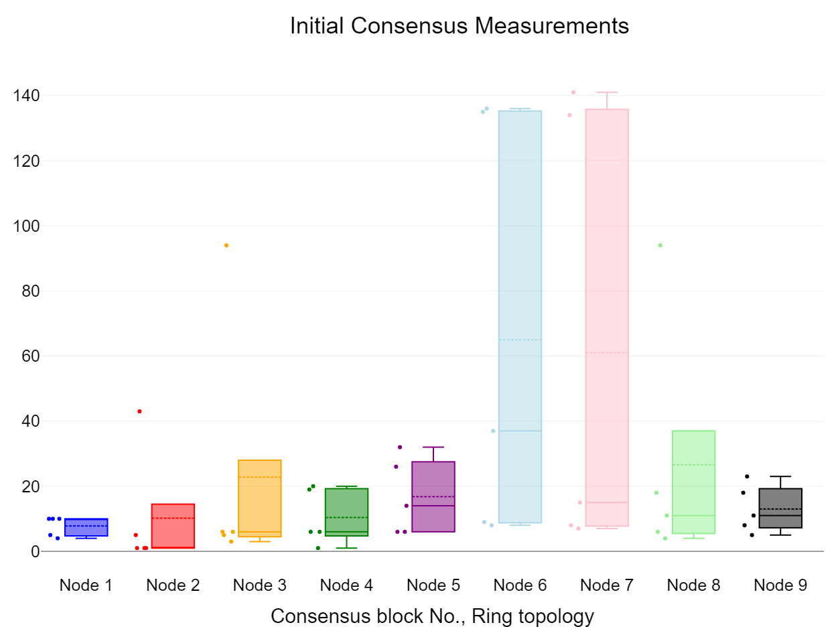
Task: Click the light green outlier point near 94
Action: coord(660,245)
